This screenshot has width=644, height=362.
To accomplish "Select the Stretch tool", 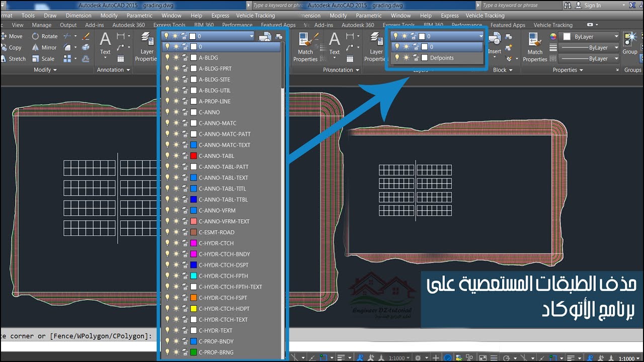I will coord(13,59).
